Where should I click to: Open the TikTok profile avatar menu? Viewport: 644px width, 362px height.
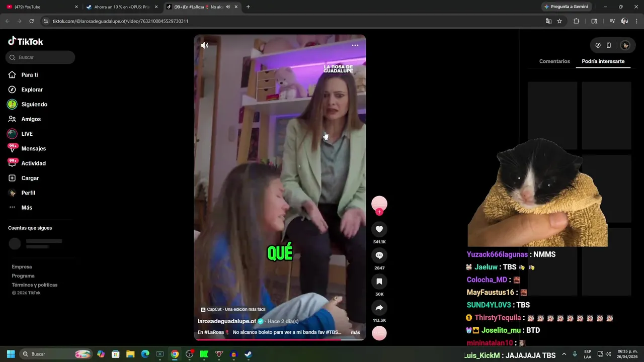(x=625, y=45)
